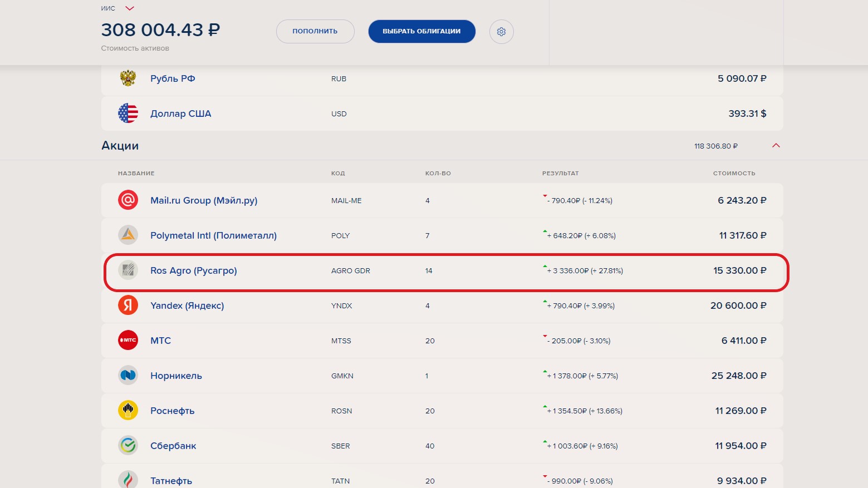
Task: Click the AGRO GDR ticker code
Action: (x=351, y=270)
